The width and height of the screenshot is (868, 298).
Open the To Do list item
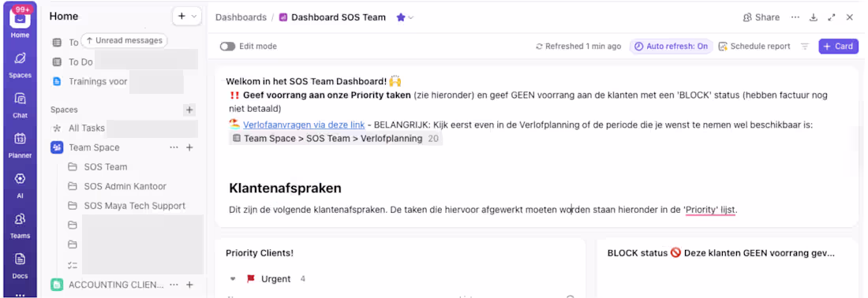(80, 62)
